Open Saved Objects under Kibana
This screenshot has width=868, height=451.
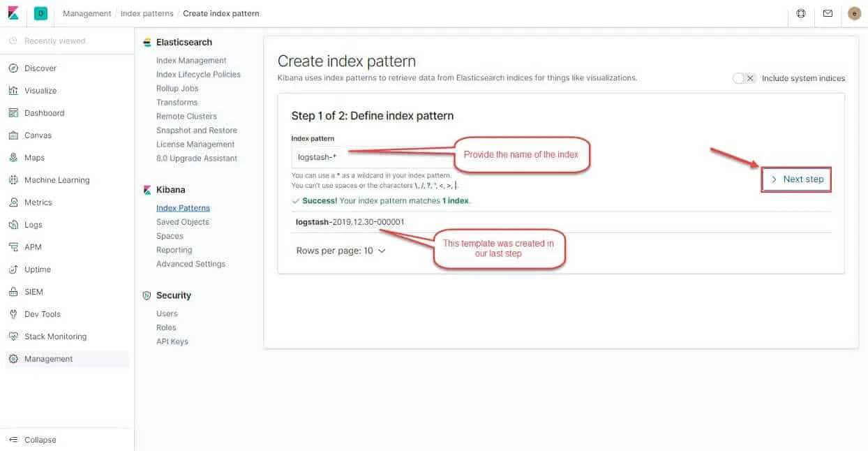click(x=182, y=221)
